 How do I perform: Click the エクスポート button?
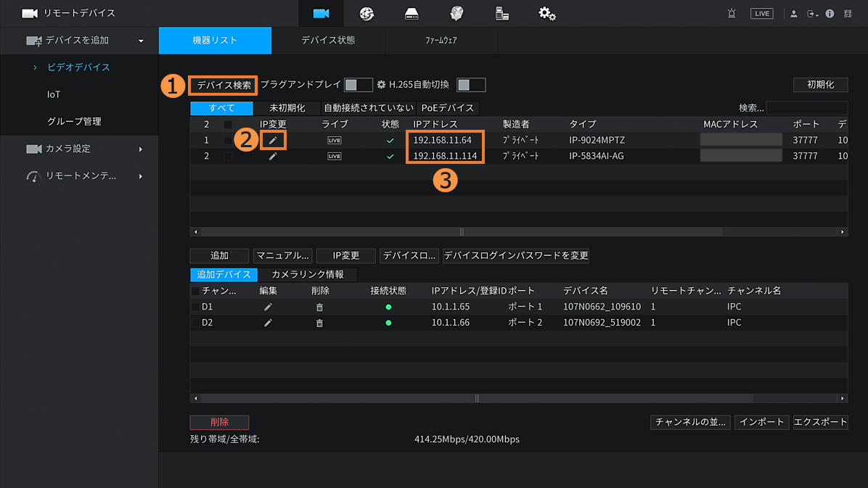(820, 422)
